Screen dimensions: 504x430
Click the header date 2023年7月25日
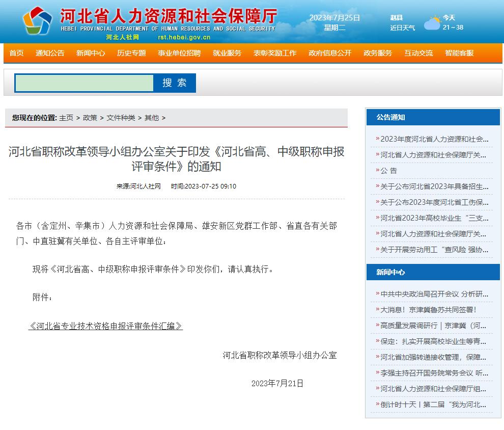pyautogui.click(x=334, y=18)
